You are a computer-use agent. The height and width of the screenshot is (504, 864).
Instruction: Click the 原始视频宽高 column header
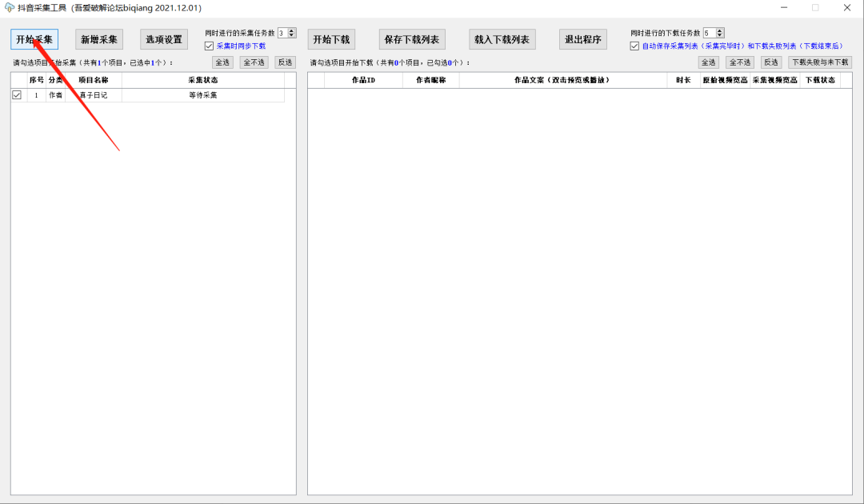point(725,80)
